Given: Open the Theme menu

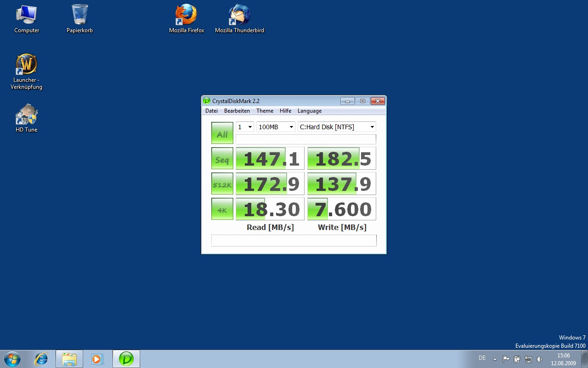Looking at the screenshot, I should coord(265,111).
